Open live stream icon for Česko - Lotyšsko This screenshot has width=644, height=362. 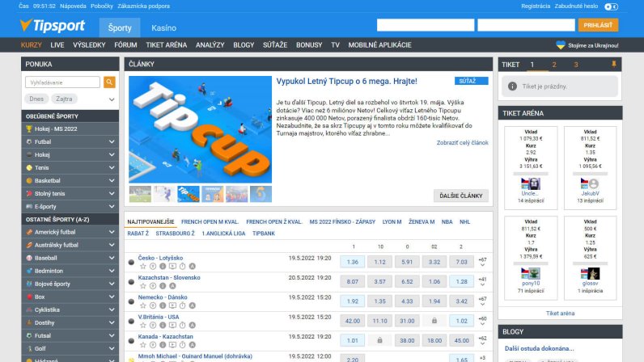click(172, 266)
